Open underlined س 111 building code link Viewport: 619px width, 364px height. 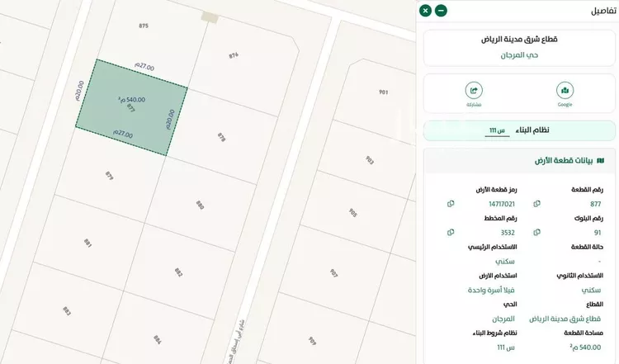497,130
